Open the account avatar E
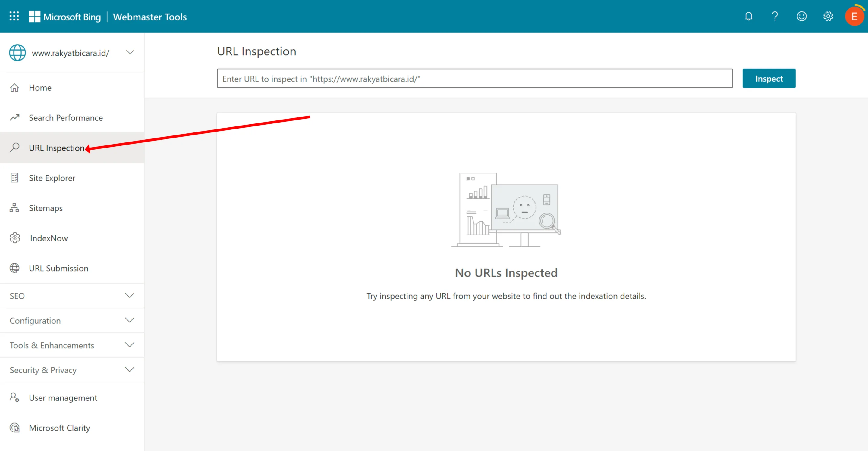The width and height of the screenshot is (868, 451). point(854,16)
